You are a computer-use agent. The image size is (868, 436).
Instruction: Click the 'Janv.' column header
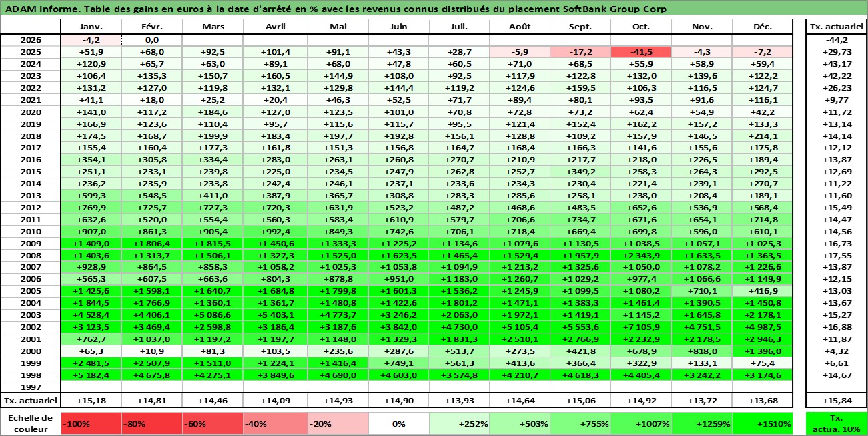coord(91,27)
